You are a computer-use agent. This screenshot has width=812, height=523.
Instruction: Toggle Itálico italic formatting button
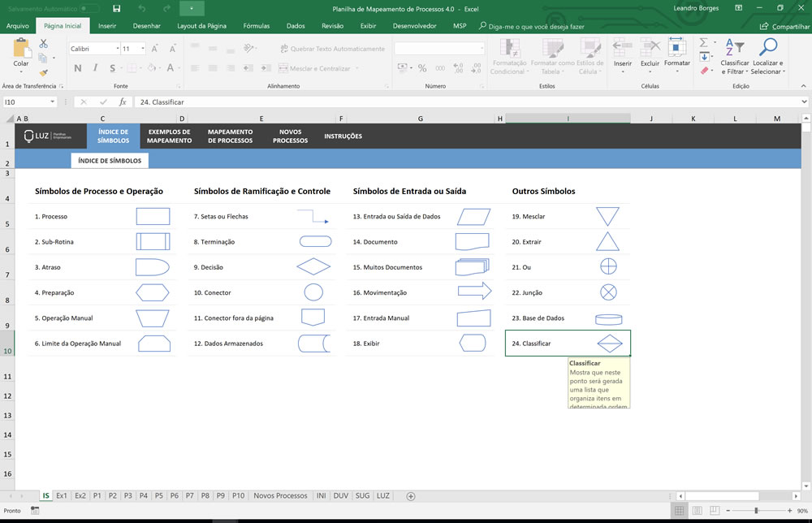tap(95, 68)
